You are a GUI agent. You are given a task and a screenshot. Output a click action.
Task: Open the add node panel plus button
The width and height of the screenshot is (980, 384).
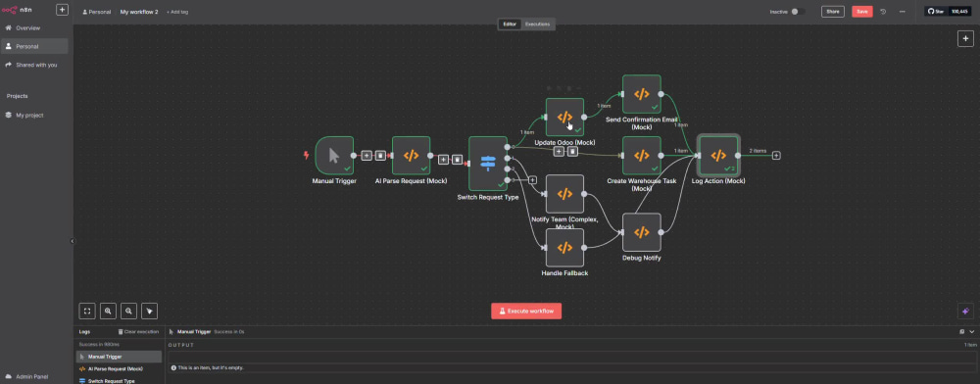(x=965, y=38)
